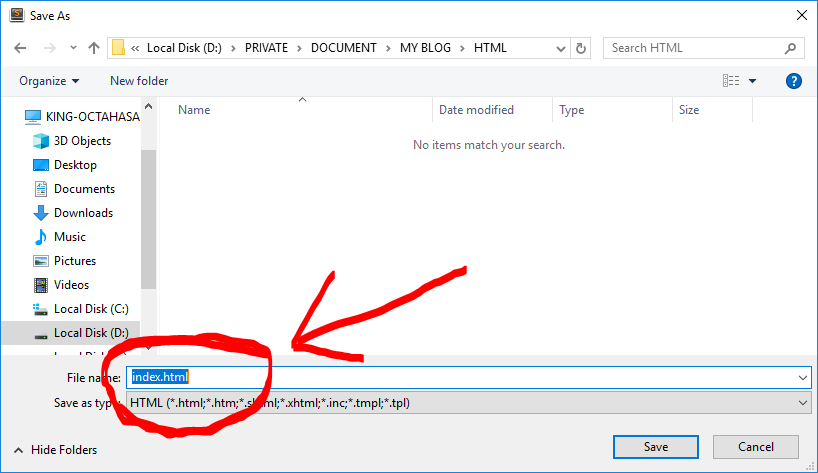Select PRIVATE in address breadcrumb

tap(266, 48)
